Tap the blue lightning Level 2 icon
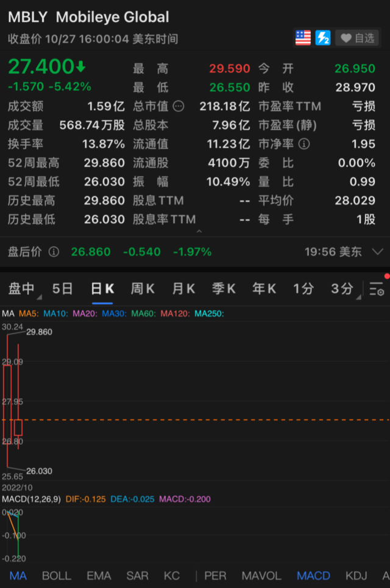 (323, 38)
